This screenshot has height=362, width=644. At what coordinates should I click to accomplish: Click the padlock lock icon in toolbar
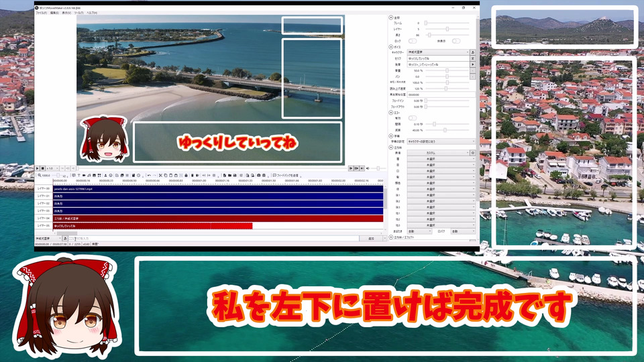186,175
